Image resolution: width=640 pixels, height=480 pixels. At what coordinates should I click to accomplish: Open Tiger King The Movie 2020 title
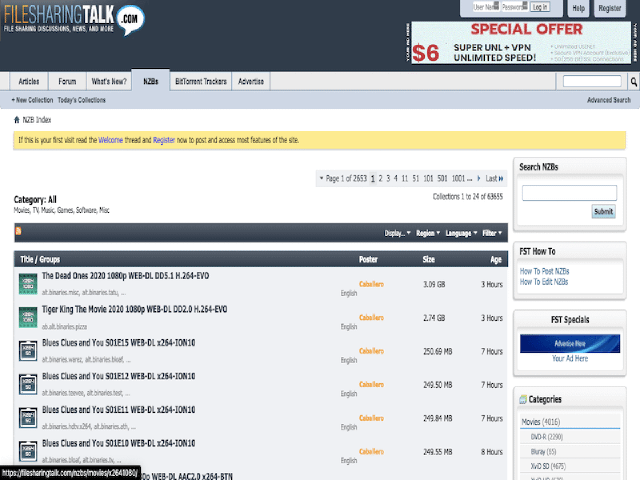click(135, 309)
